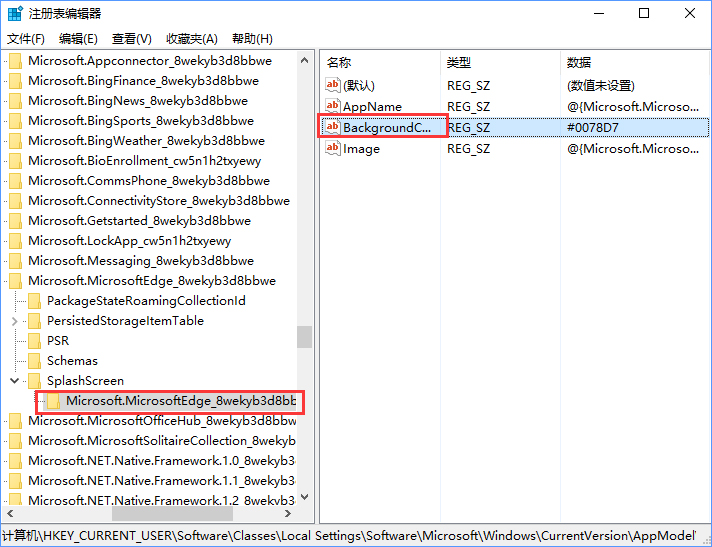Select the Microsoft.BingWeather_8wekyb3d8bbwe key
Viewport: 712px width, 547px height.
coord(146,141)
